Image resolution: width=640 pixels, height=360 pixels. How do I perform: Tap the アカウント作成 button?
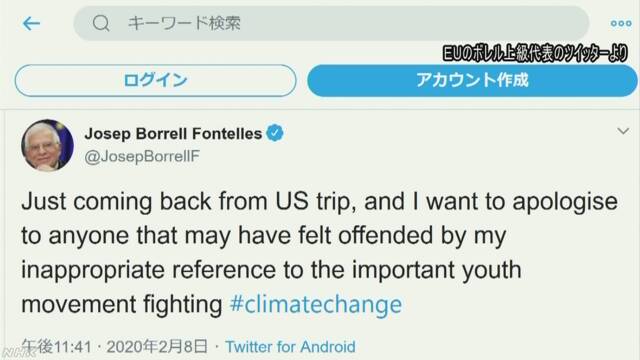[x=472, y=80]
